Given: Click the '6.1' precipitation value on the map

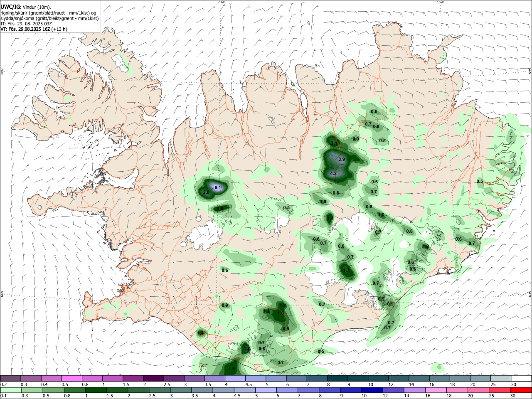Looking at the screenshot, I should point(218,188).
